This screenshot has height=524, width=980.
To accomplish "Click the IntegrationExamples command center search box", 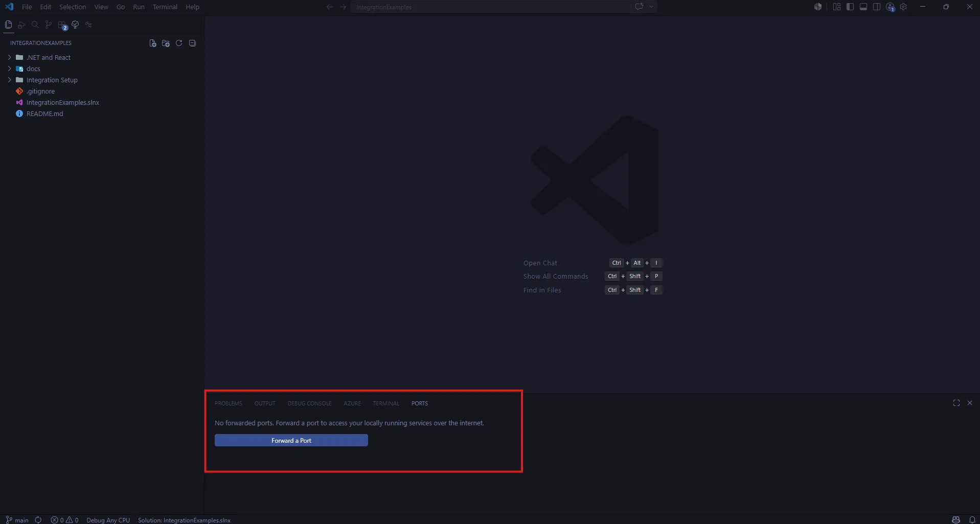I will [490, 7].
